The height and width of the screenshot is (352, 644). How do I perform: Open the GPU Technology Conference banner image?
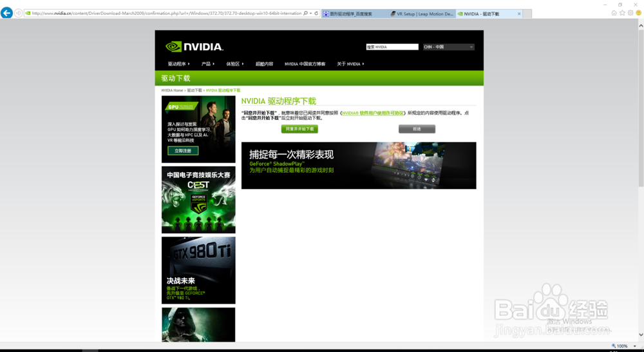(198, 129)
